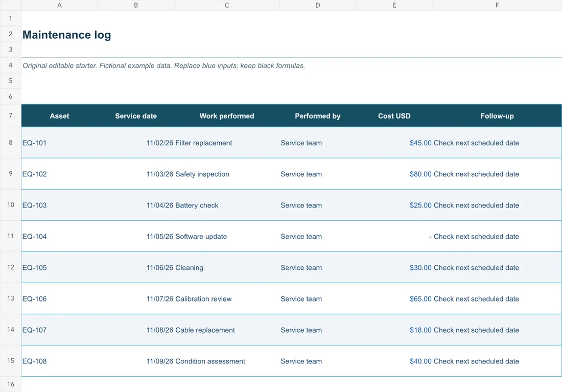Click the $80.00 cost cell
The width and height of the screenshot is (562, 392).
coord(394,174)
